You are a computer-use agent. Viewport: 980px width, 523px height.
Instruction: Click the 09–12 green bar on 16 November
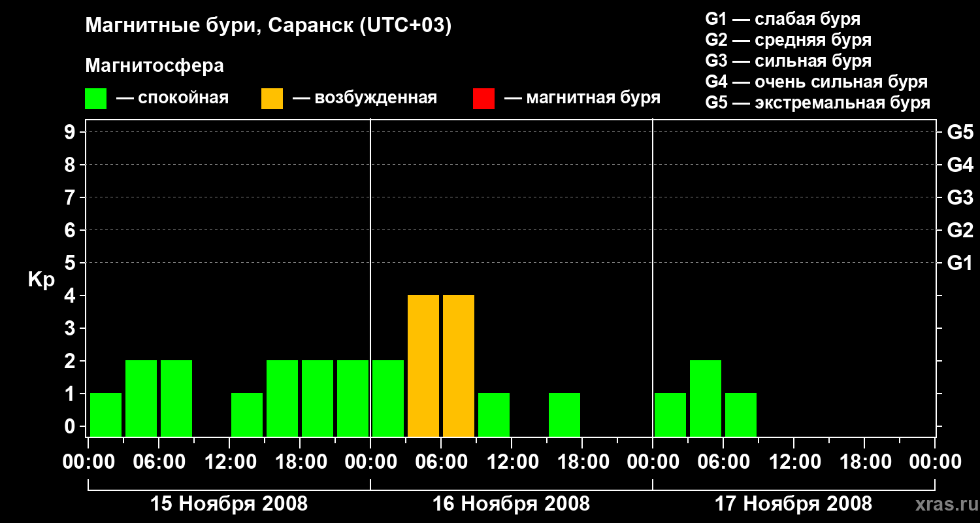click(x=494, y=415)
